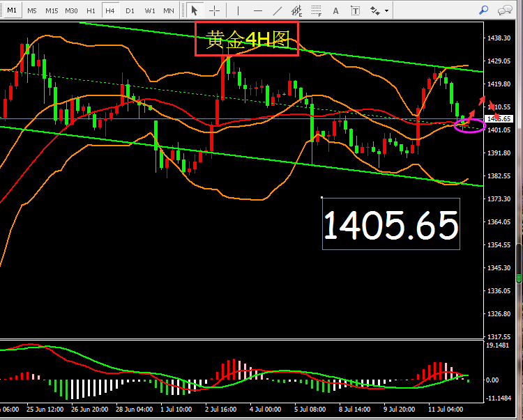Click the MACD 0.00 zero level label
The image size is (523, 420).
pyautogui.click(x=492, y=380)
